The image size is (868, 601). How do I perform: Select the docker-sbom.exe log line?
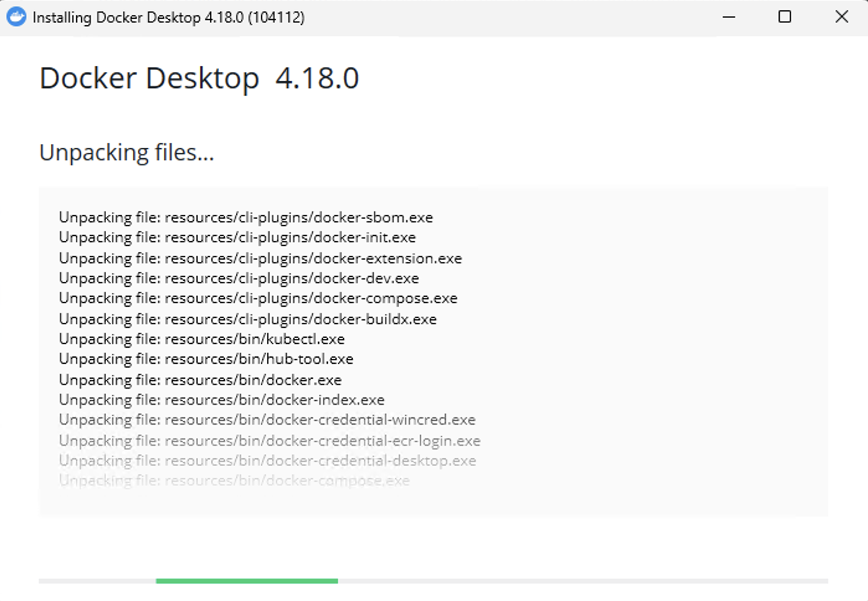[x=246, y=217]
